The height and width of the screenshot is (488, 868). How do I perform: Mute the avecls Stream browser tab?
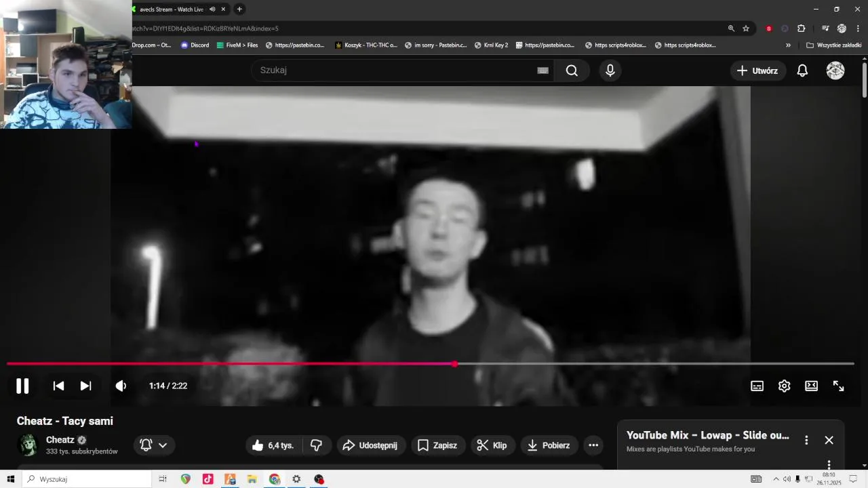212,9
